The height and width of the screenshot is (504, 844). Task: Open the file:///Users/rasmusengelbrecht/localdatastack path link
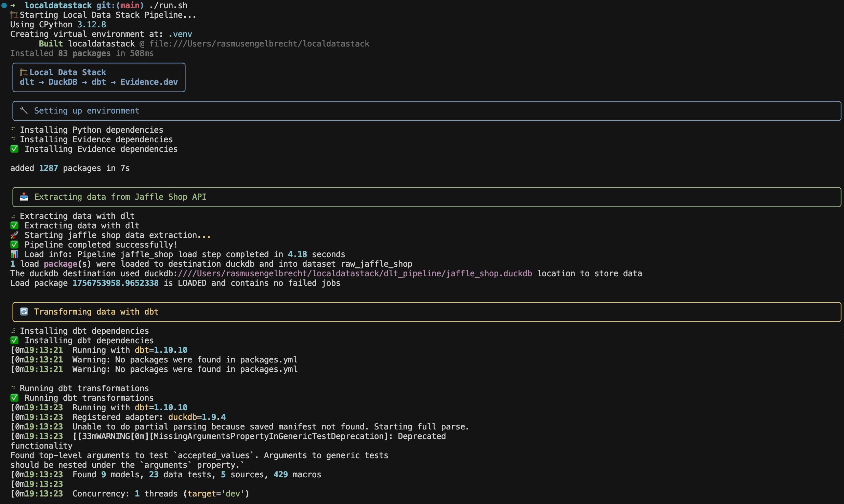point(259,44)
